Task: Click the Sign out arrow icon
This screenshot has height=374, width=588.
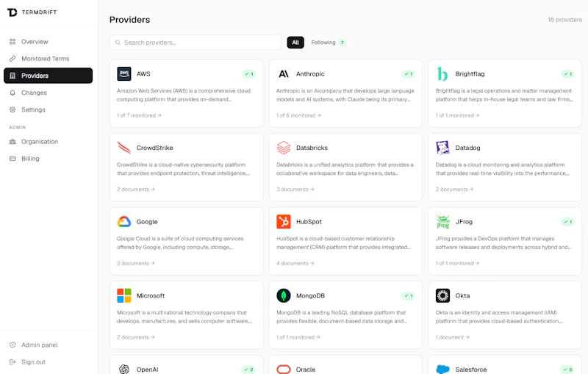Action: click(x=12, y=362)
